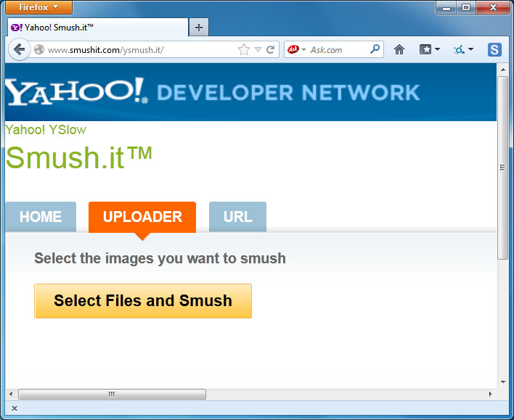Open the bookmarks menu button
Viewport: 514px width, 420px height.
[x=425, y=50]
